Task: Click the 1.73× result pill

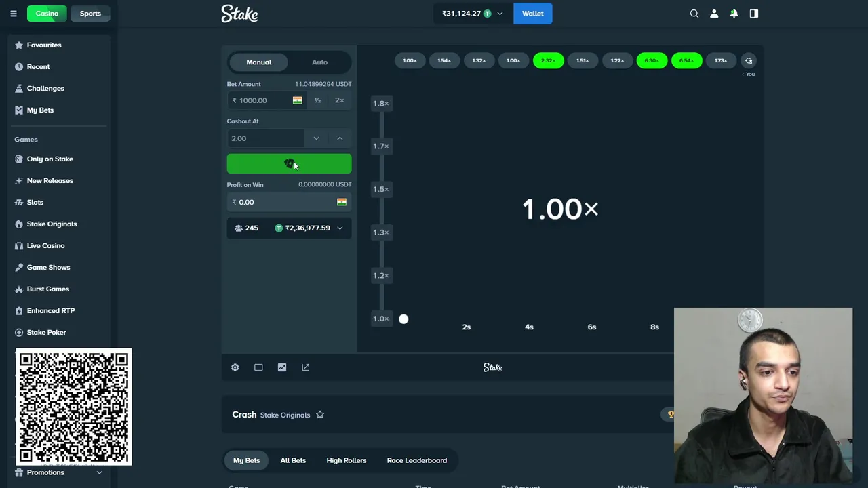Action: point(721,60)
